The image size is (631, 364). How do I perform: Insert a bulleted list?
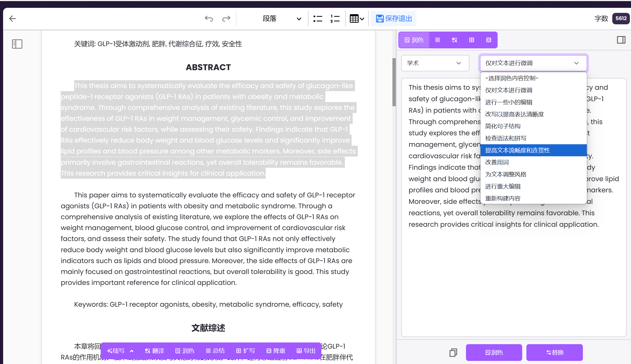tap(318, 19)
